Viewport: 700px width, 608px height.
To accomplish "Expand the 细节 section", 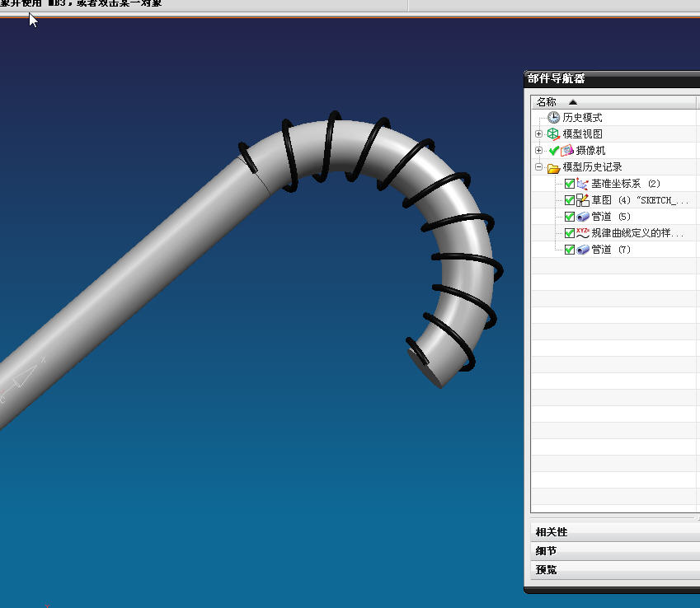I will pyautogui.click(x=615, y=551).
